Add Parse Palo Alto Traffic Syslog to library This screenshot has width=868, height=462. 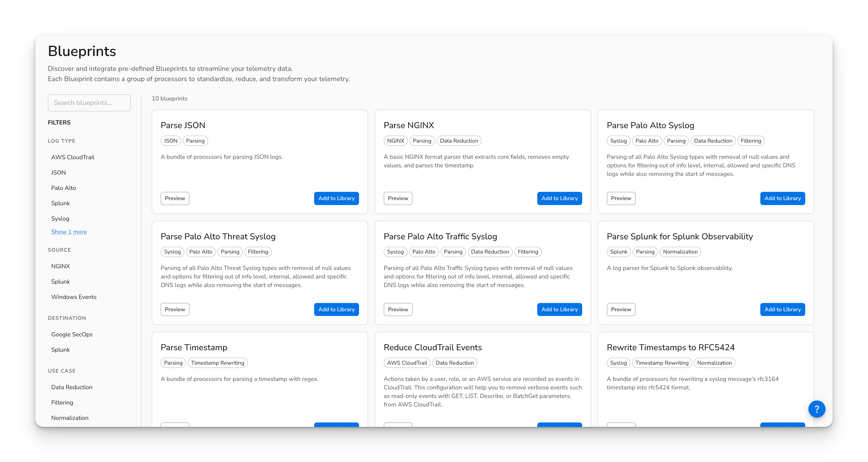point(559,309)
